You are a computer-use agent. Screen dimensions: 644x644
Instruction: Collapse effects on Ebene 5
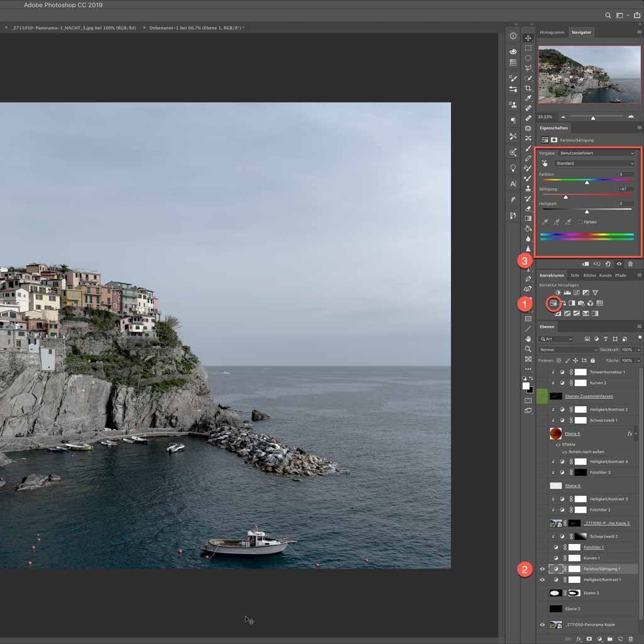[x=636, y=434]
